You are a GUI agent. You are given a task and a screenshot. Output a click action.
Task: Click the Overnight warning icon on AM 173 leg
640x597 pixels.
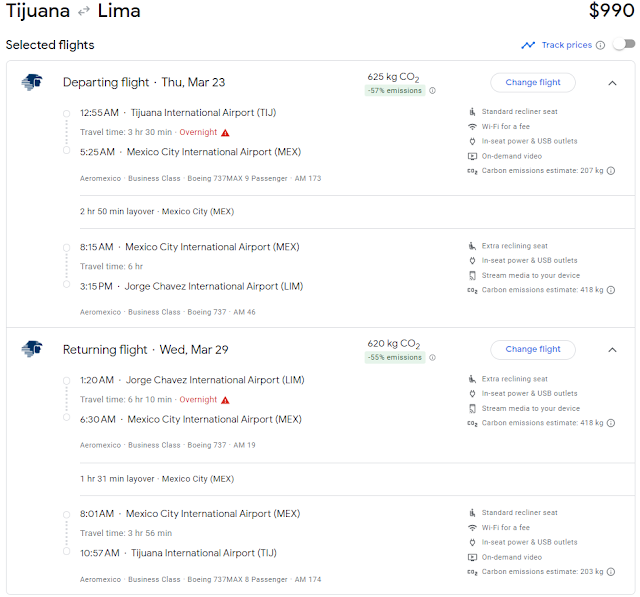point(225,133)
